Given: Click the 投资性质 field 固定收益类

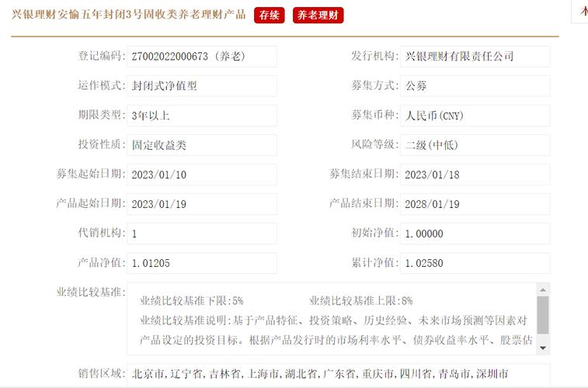Looking at the screenshot, I should (202, 145).
